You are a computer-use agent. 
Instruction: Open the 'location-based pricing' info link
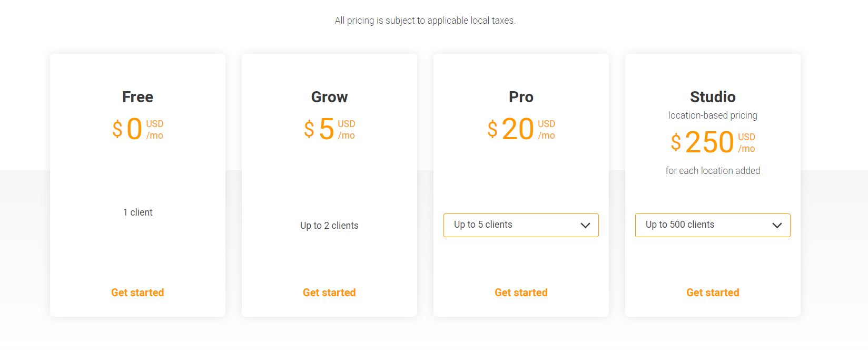[x=713, y=115]
